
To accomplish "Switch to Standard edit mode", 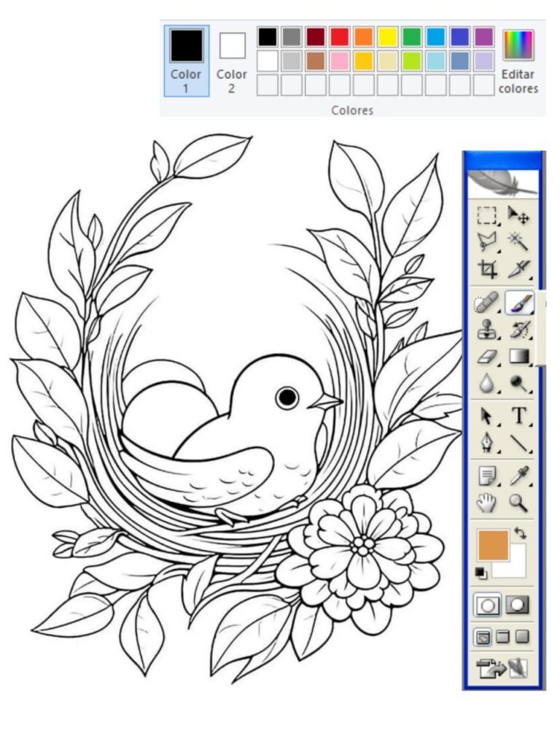I will click(x=487, y=605).
